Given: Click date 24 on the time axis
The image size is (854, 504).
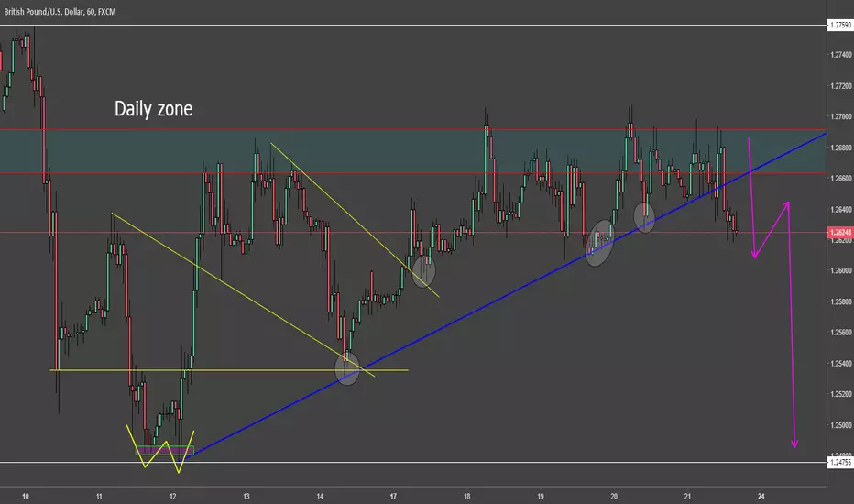Looking at the screenshot, I should 761,497.
